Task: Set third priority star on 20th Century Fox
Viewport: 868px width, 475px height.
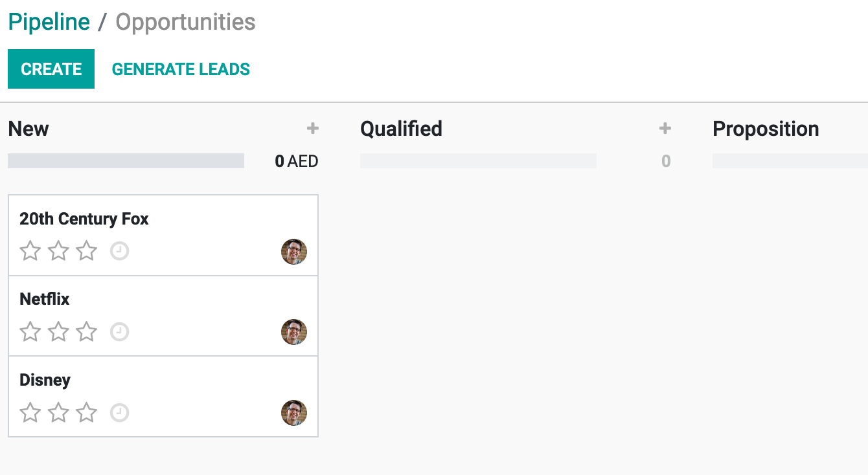Action: click(x=86, y=251)
